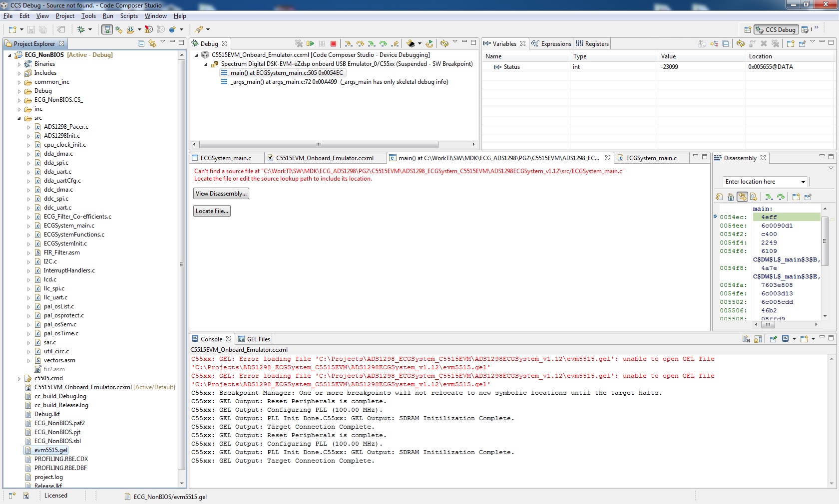Refresh the Variables view
This screenshot has width=839, height=504.
pos(741,44)
